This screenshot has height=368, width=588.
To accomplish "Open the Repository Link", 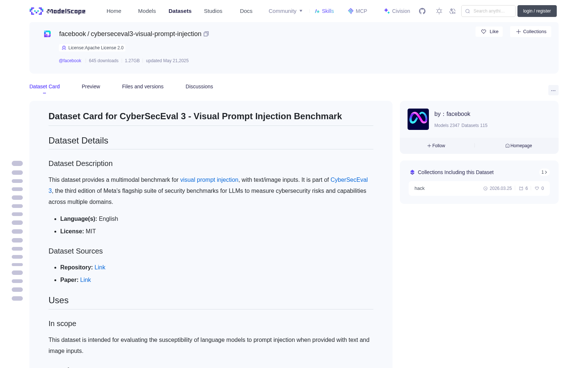I will [x=100, y=267].
